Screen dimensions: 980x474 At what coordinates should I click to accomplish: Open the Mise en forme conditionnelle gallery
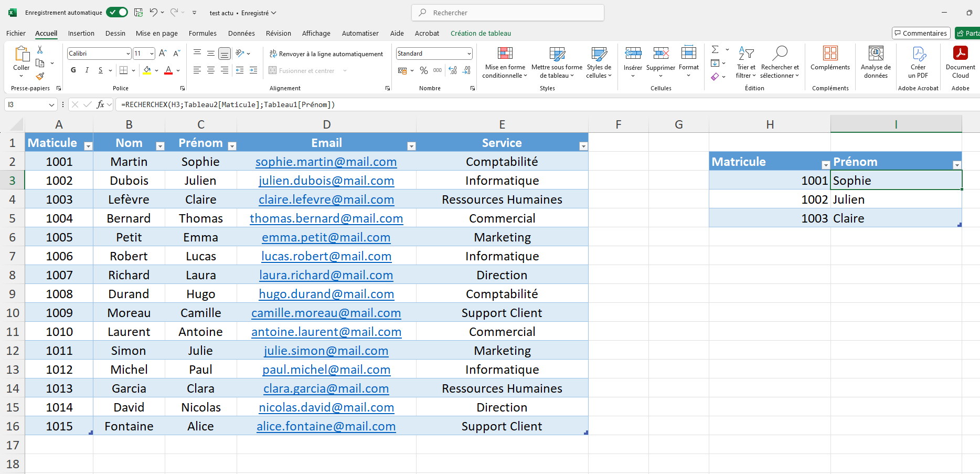point(504,63)
